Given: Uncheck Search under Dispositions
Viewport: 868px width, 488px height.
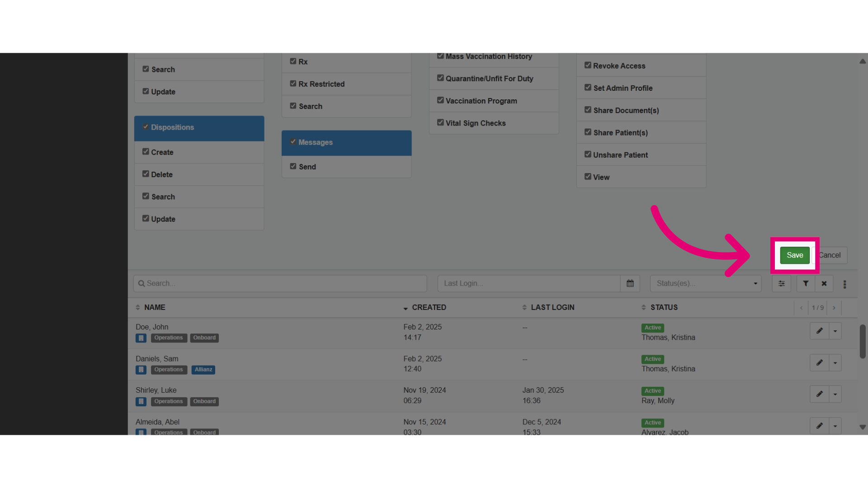Looking at the screenshot, I should (x=146, y=196).
